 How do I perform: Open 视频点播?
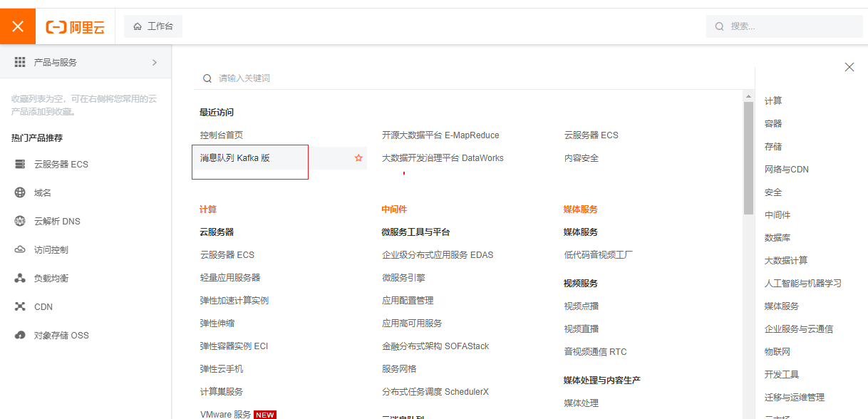[582, 306]
